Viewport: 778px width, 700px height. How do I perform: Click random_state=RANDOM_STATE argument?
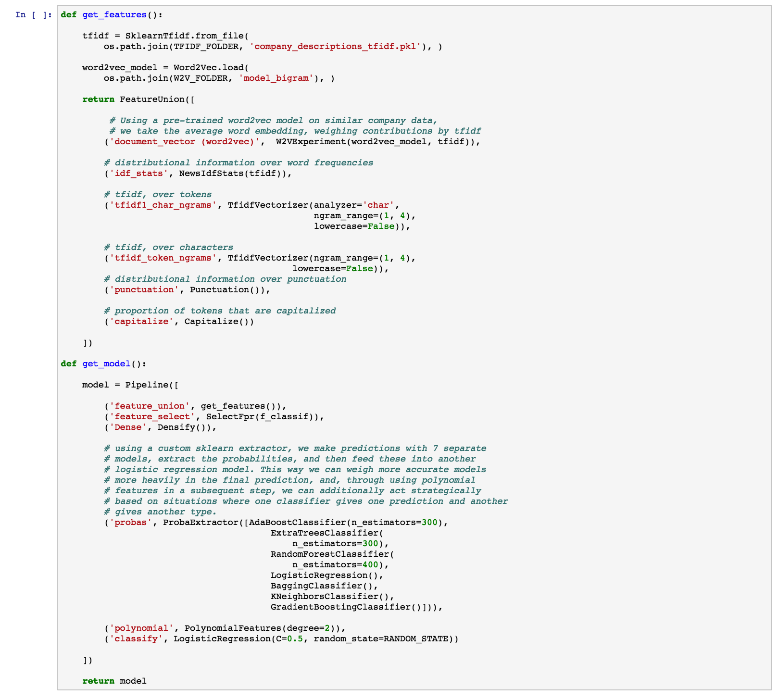[x=381, y=638]
